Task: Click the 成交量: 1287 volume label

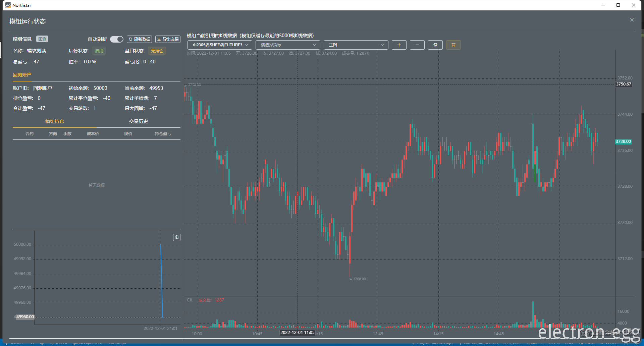Action: coord(211,300)
